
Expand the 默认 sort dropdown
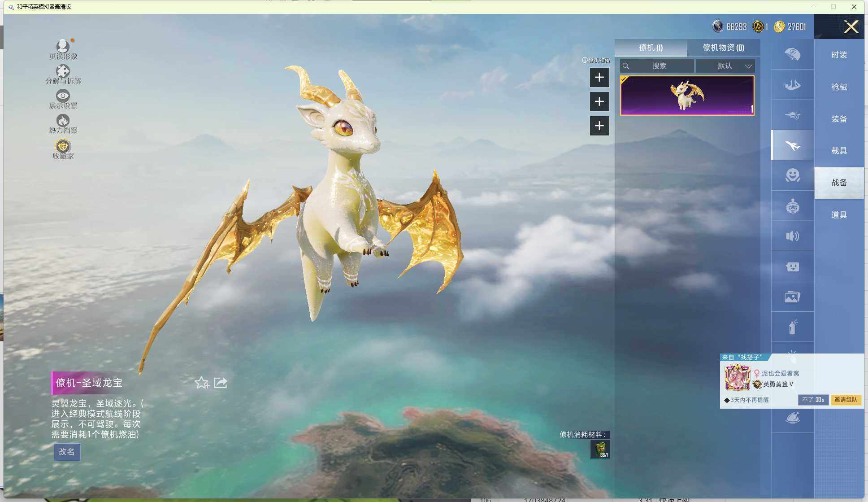pos(725,66)
